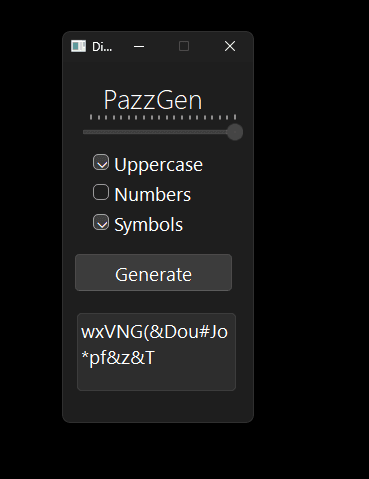Uncheck the Uppercase checkbox
The image size is (369, 479).
click(x=101, y=162)
